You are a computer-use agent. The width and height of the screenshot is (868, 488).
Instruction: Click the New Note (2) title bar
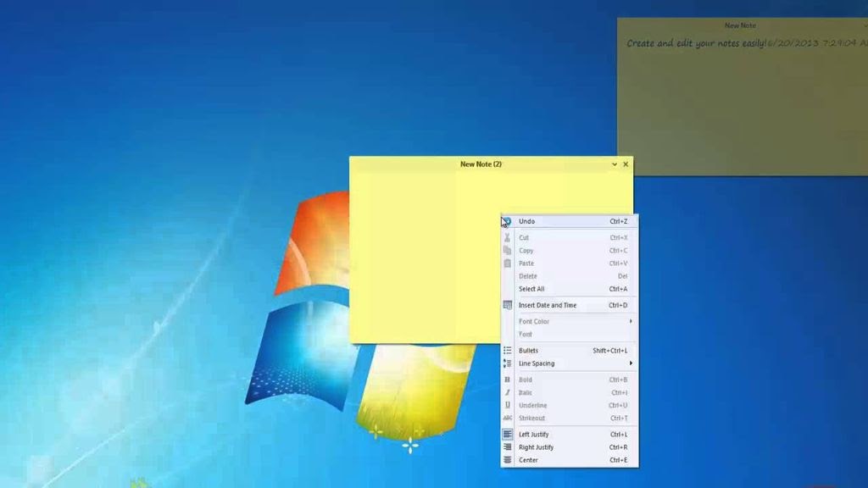click(x=481, y=164)
